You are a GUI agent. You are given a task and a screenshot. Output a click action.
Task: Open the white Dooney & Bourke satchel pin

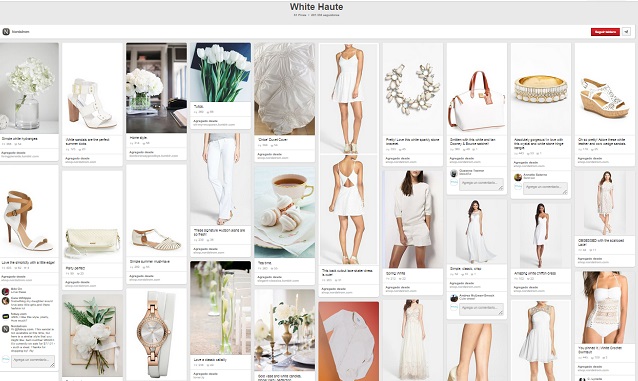[477, 89]
